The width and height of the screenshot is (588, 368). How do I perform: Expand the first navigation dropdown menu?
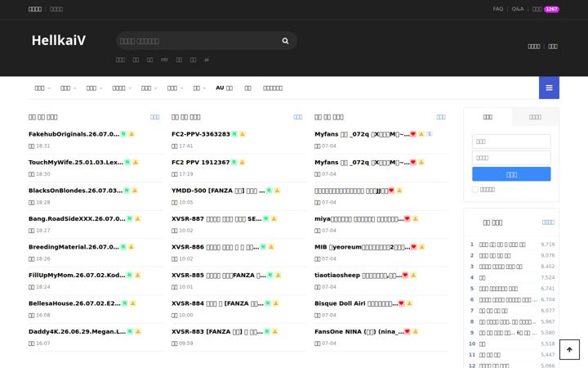[42, 88]
